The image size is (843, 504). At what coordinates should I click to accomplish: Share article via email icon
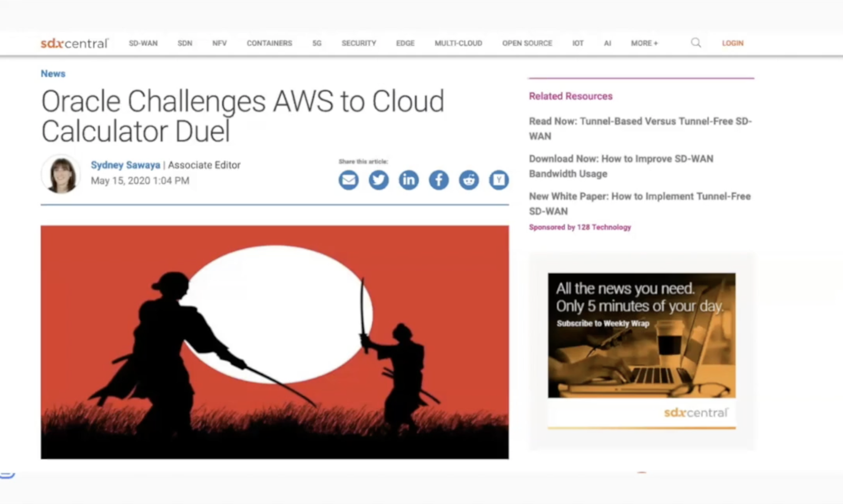(348, 180)
